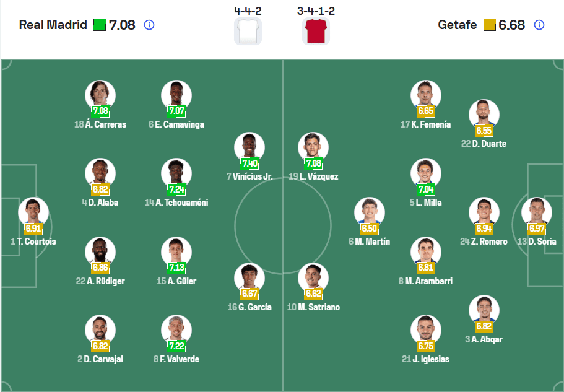Click M. Satriano's player photo
The image size is (564, 392).
click(313, 276)
